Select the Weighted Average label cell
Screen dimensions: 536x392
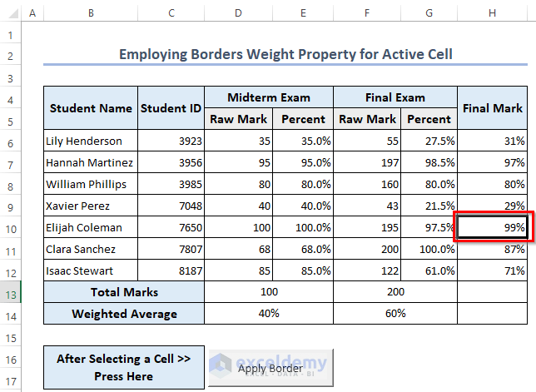[x=124, y=314]
